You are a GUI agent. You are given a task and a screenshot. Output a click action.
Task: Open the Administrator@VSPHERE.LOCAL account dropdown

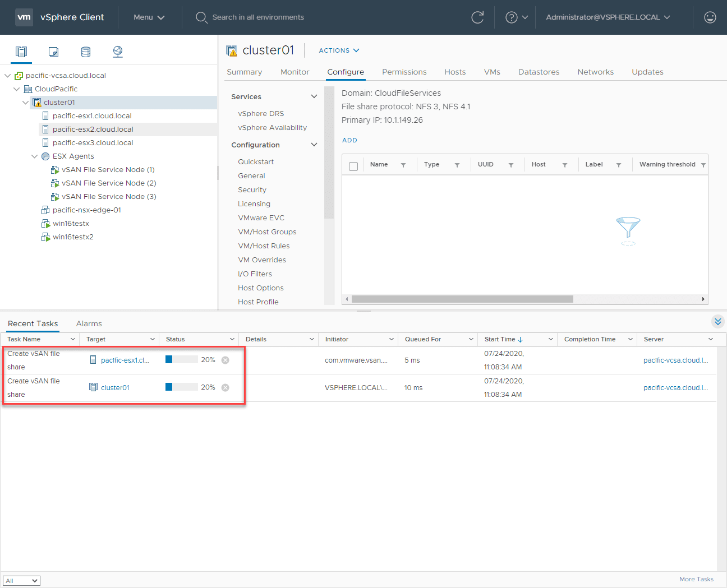pyautogui.click(x=606, y=17)
